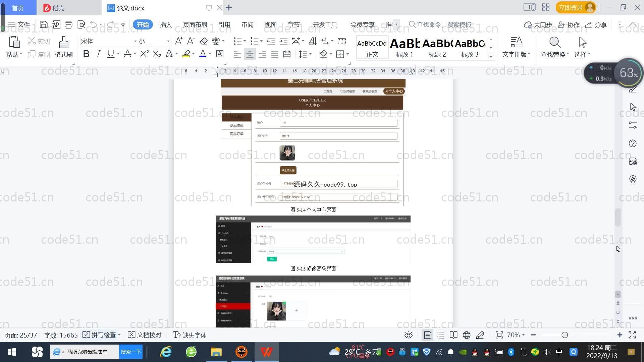
Task: Clear formatting with eraser icon
Action: pyautogui.click(x=204, y=41)
